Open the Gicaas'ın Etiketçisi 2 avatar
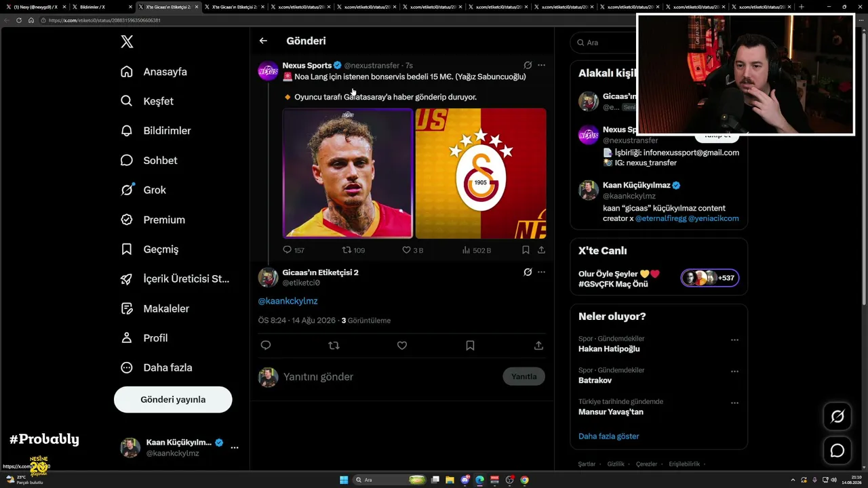Viewport: 868px width, 488px height. pyautogui.click(x=269, y=277)
